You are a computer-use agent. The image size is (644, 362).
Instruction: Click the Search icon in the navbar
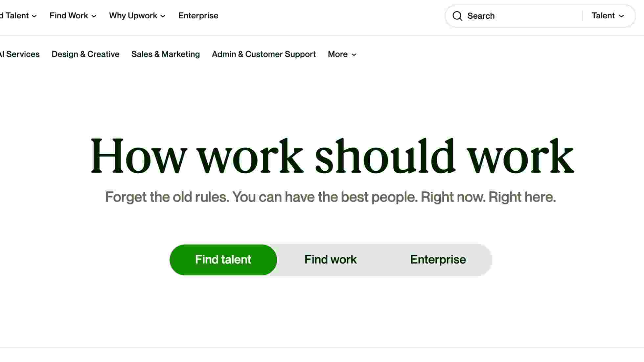tap(458, 16)
